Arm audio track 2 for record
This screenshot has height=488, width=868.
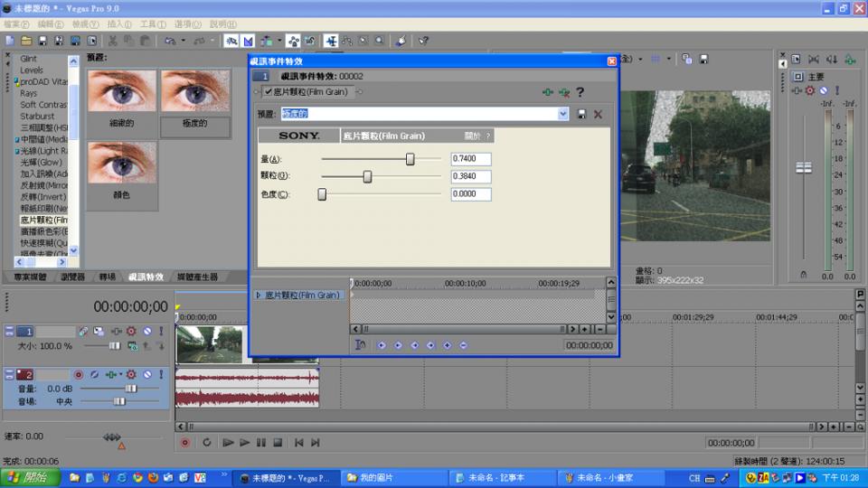(79, 374)
